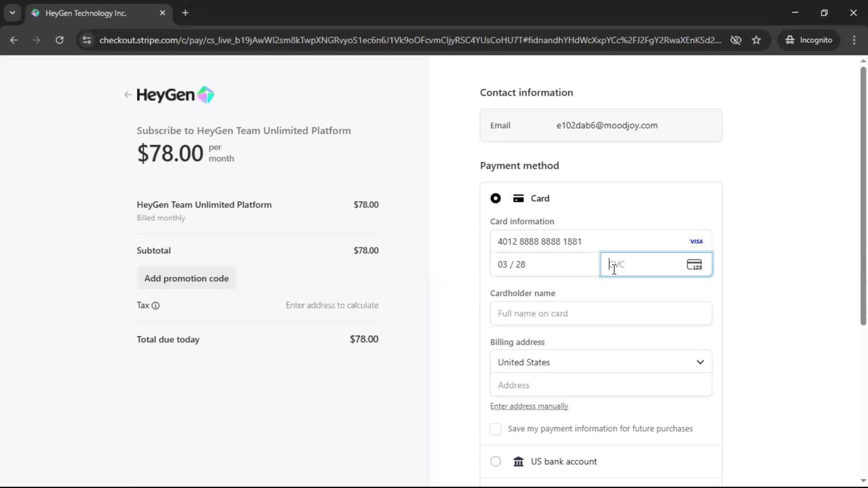Select the US bank account radio option
The image size is (868, 488).
495,461
